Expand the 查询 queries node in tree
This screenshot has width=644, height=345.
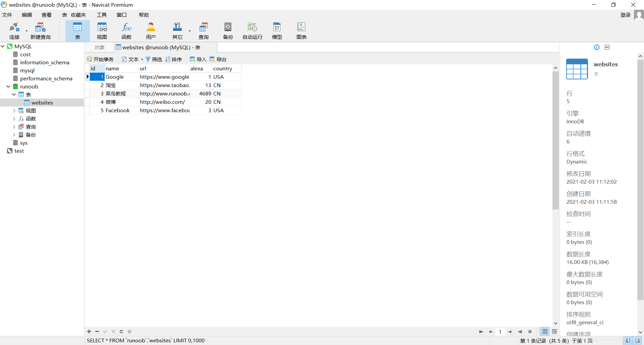[14, 127]
